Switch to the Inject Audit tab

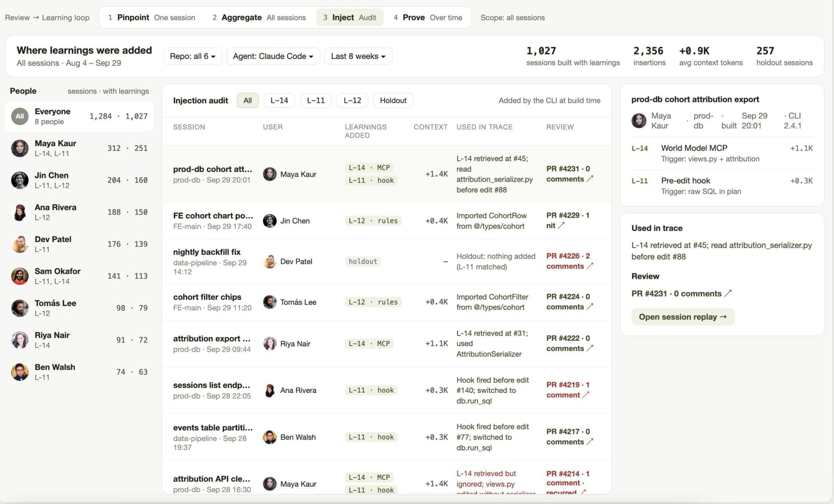[x=350, y=17]
